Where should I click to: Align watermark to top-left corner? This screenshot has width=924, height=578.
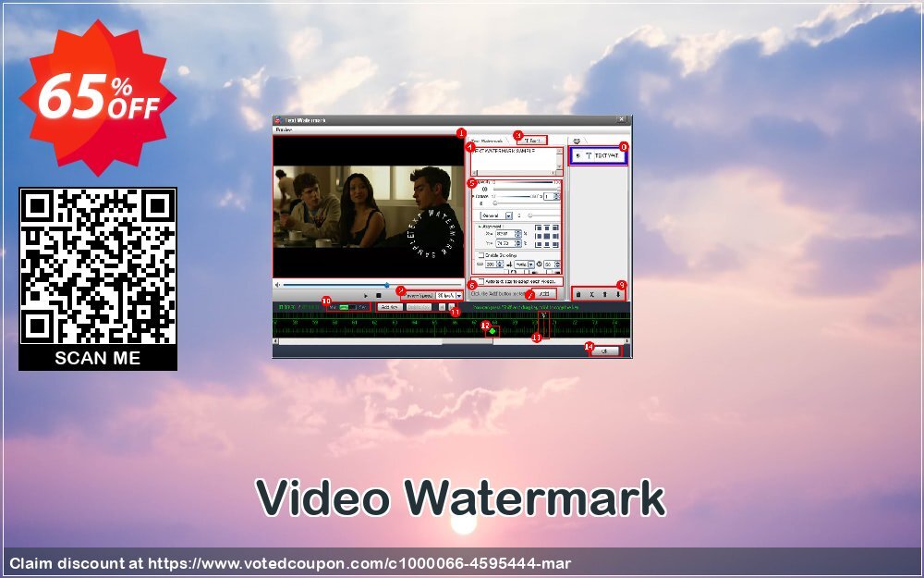539,228
